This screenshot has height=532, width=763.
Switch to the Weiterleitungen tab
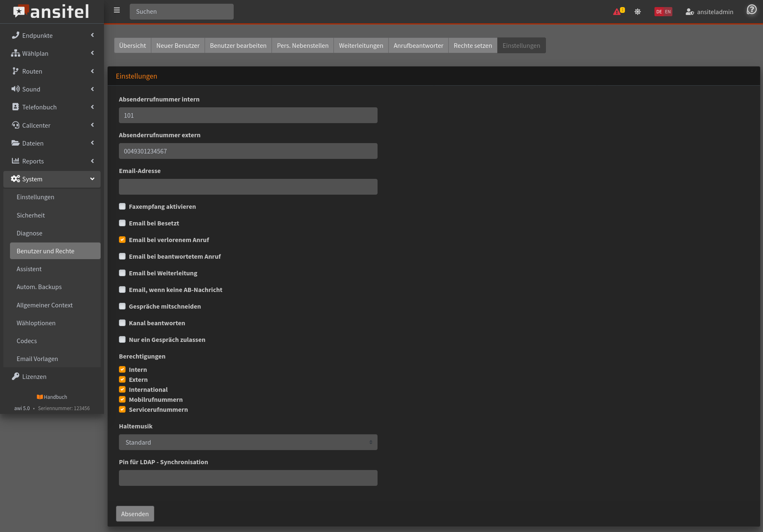361,45
